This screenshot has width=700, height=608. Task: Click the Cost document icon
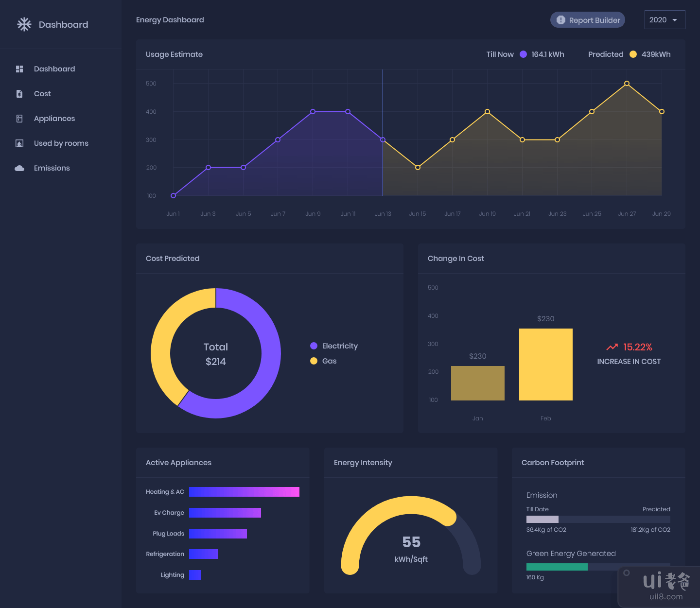[19, 94]
